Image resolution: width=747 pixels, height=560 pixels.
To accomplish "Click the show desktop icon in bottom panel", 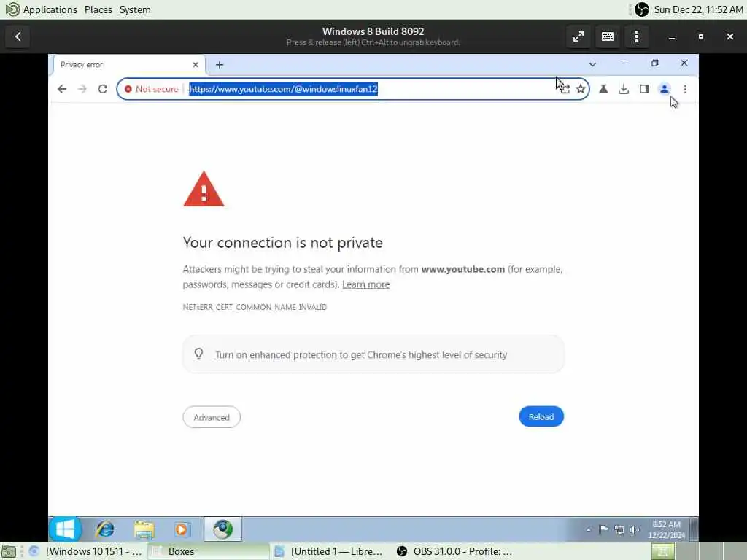I will 9,551.
